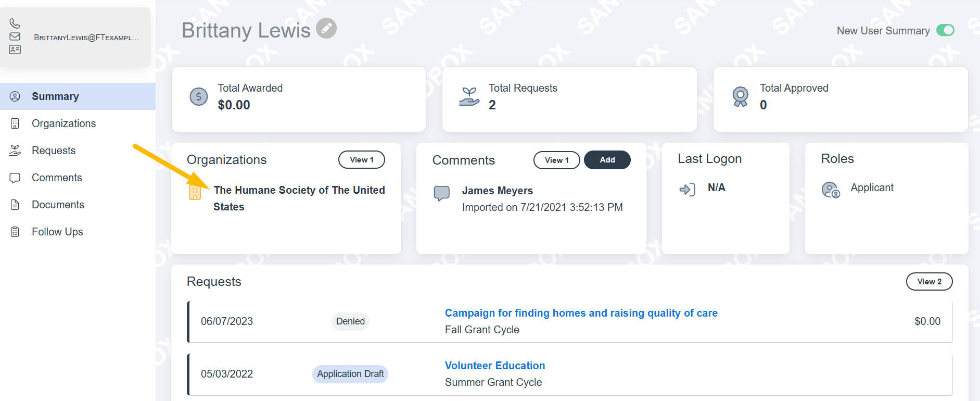
Task: Turn off the New User Summary toggle
Action: tap(945, 30)
